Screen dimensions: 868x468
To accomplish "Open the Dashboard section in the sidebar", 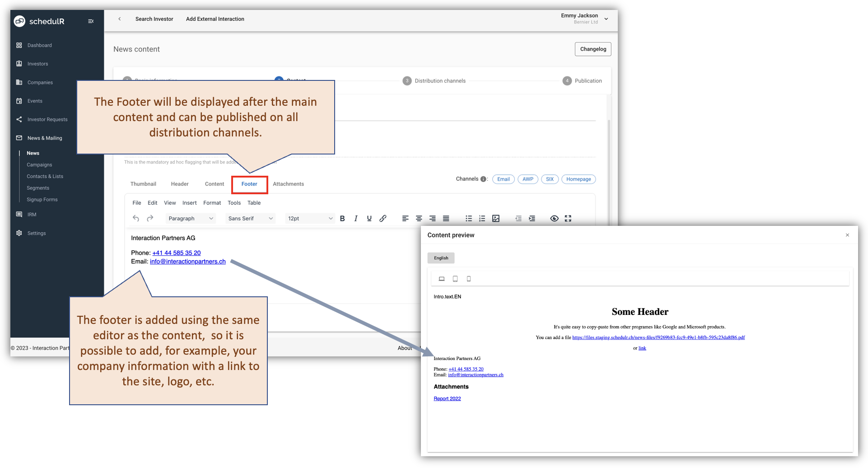I will click(39, 45).
